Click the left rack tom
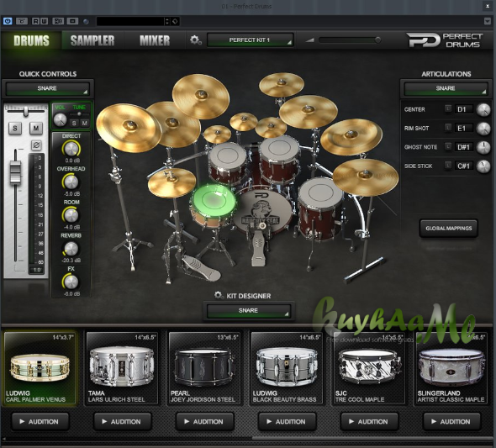 (x=227, y=163)
